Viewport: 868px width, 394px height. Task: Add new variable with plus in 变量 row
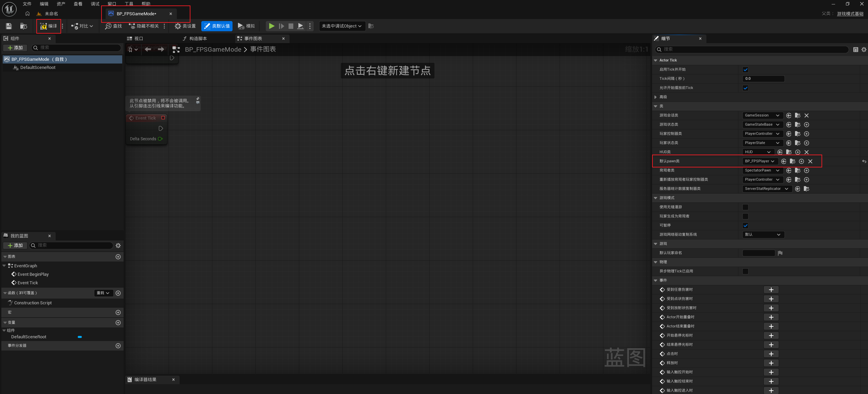pyautogui.click(x=118, y=323)
